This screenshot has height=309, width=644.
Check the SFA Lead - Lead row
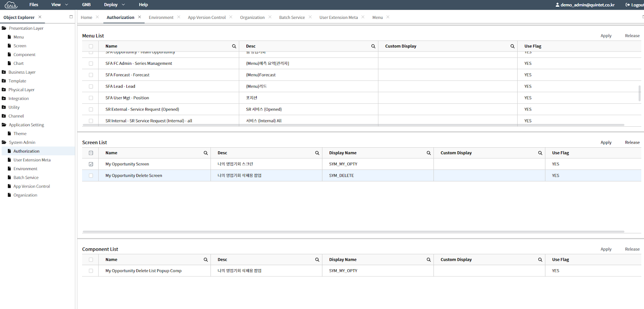(91, 87)
